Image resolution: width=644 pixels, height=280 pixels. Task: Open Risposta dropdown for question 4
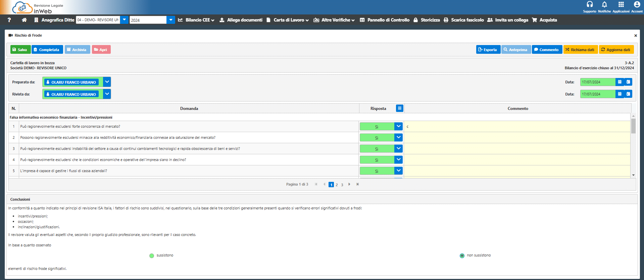(x=398, y=160)
